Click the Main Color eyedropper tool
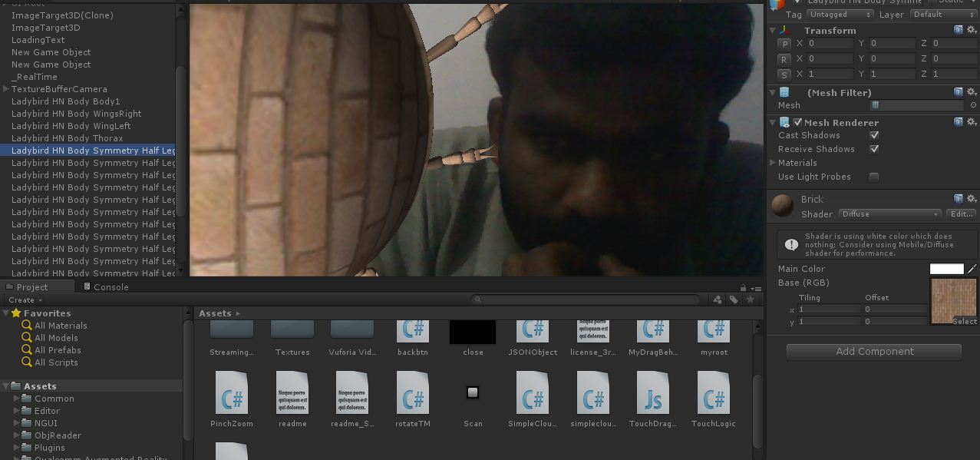 pyautogui.click(x=972, y=269)
